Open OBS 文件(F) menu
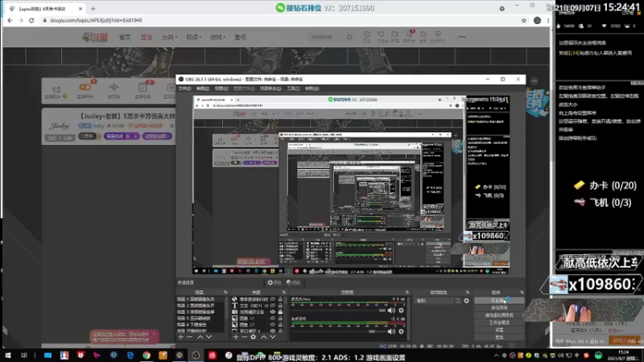The image size is (644, 362). click(184, 88)
